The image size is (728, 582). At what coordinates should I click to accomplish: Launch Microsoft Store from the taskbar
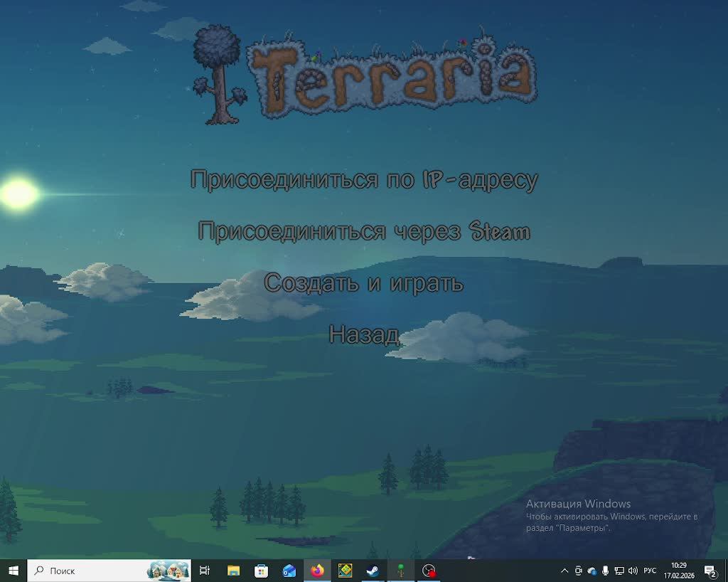(x=261, y=571)
